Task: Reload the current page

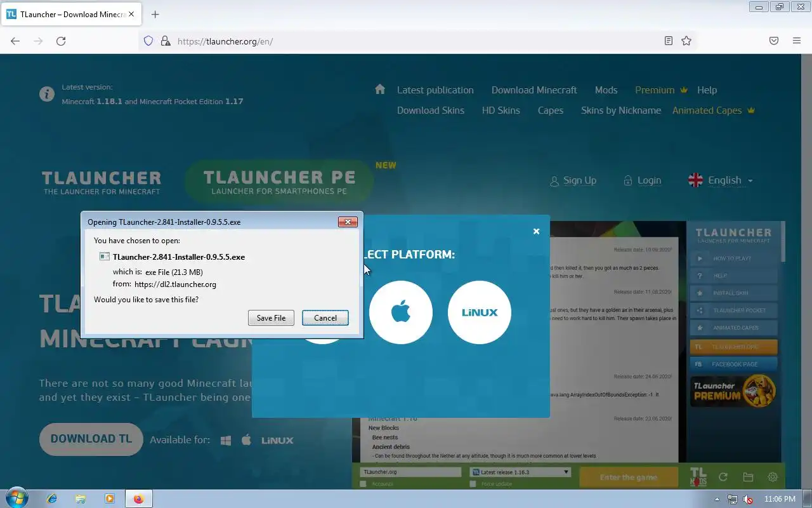Action: tap(61, 41)
